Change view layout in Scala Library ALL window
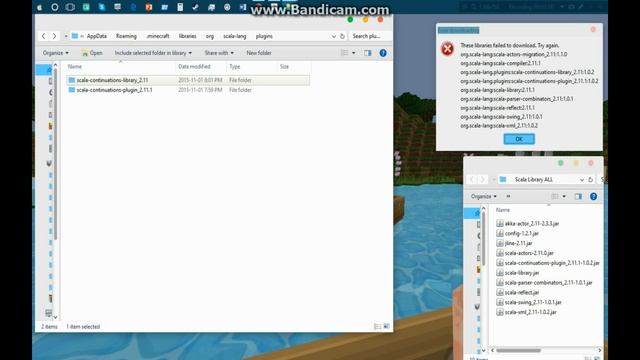640x360 pixels. point(555,196)
